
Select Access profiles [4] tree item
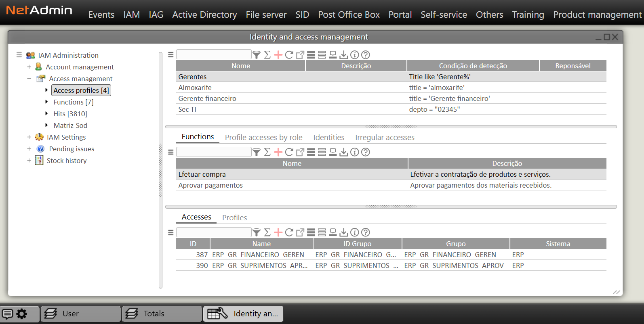pyautogui.click(x=81, y=90)
